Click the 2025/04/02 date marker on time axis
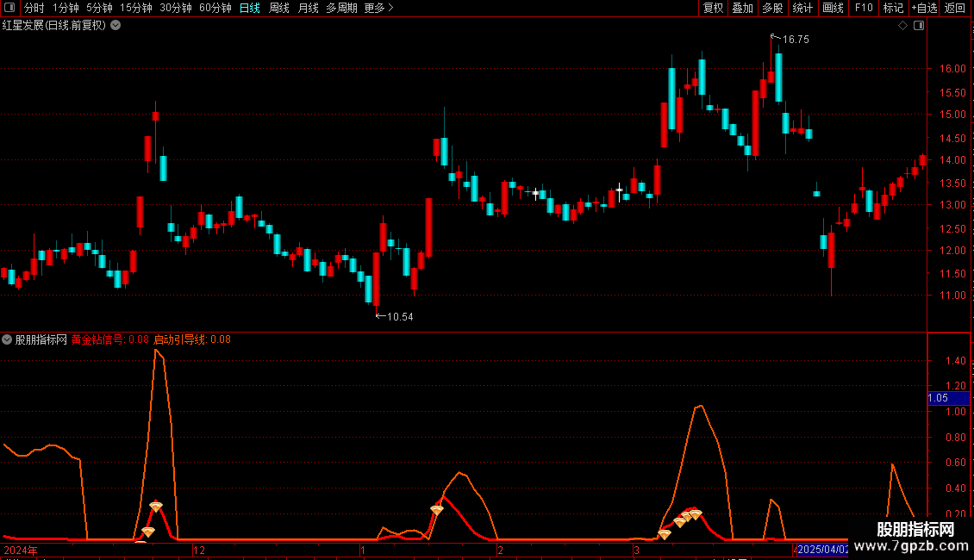 822,550
